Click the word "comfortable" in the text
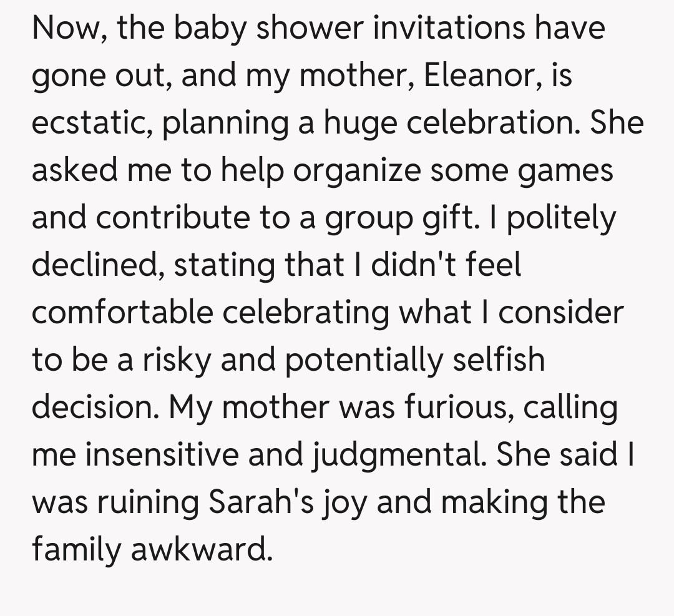 (x=122, y=313)
